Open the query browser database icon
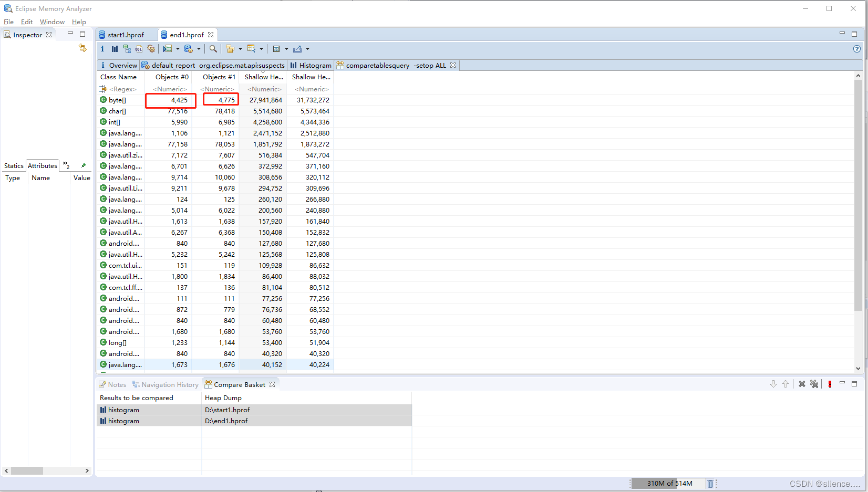 tap(189, 49)
